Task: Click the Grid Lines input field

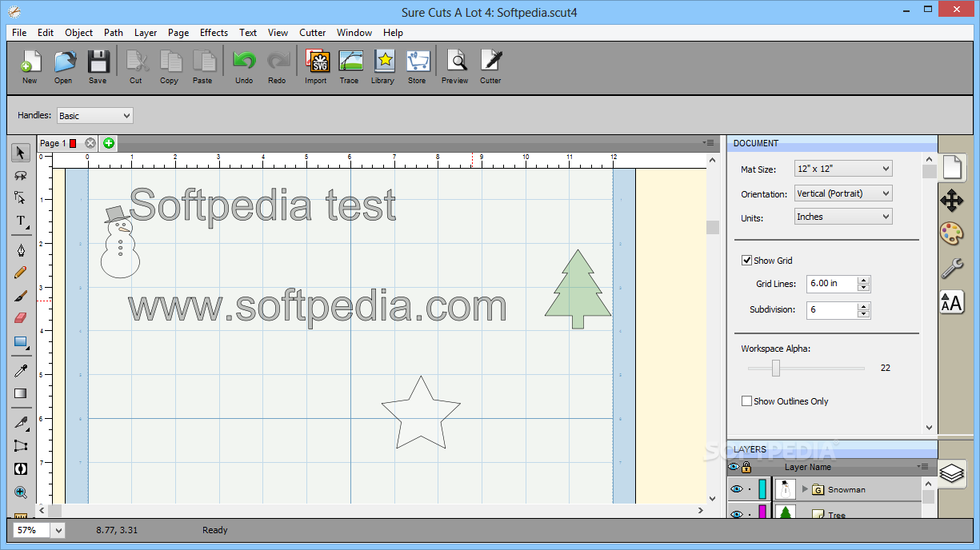Action: (832, 284)
